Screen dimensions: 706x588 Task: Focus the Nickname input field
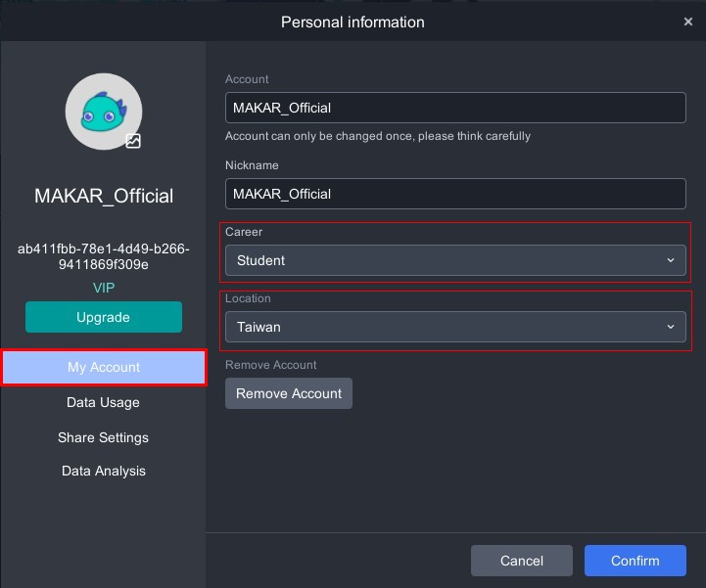click(x=454, y=194)
